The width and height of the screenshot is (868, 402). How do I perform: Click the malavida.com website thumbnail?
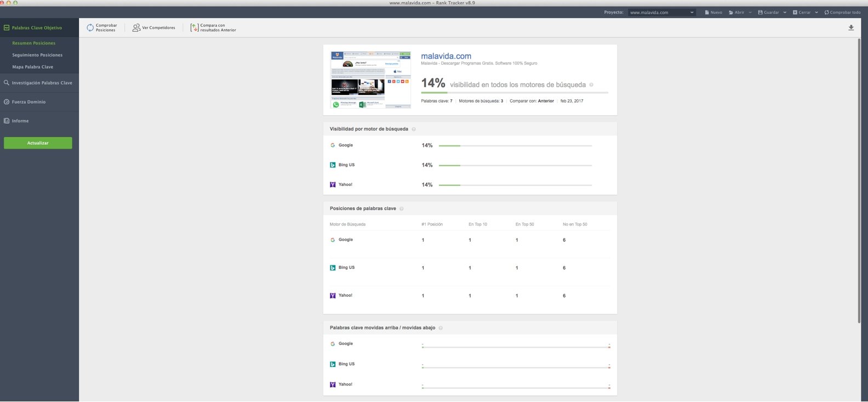371,80
